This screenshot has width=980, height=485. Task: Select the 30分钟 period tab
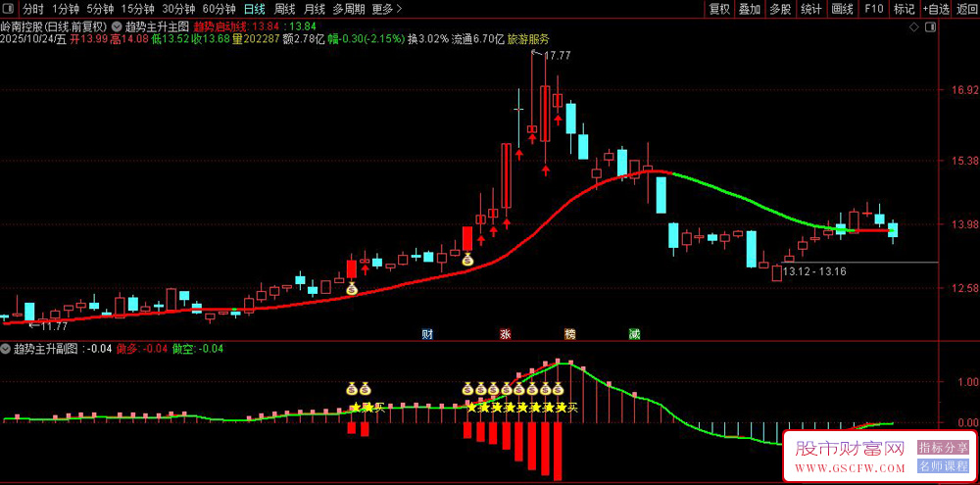point(178,9)
